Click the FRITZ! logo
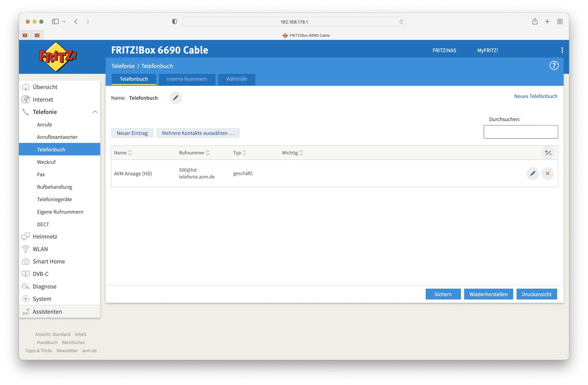Image resolution: width=588 pixels, height=385 pixels. [x=58, y=57]
